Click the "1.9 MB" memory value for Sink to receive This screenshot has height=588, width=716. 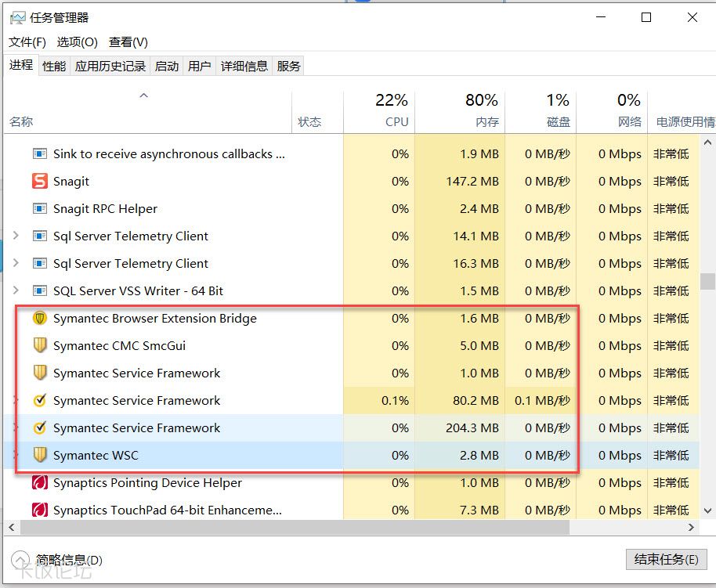479,153
